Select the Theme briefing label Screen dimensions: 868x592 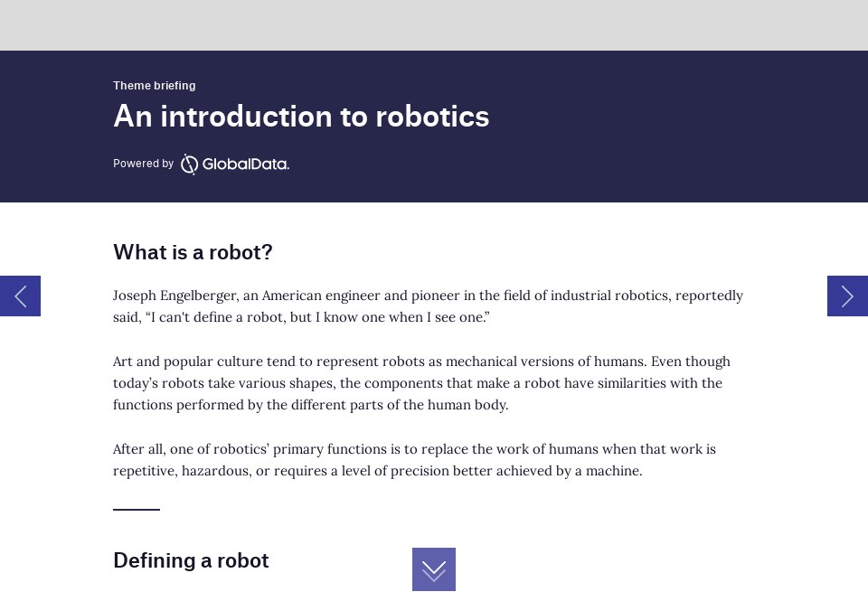(154, 85)
